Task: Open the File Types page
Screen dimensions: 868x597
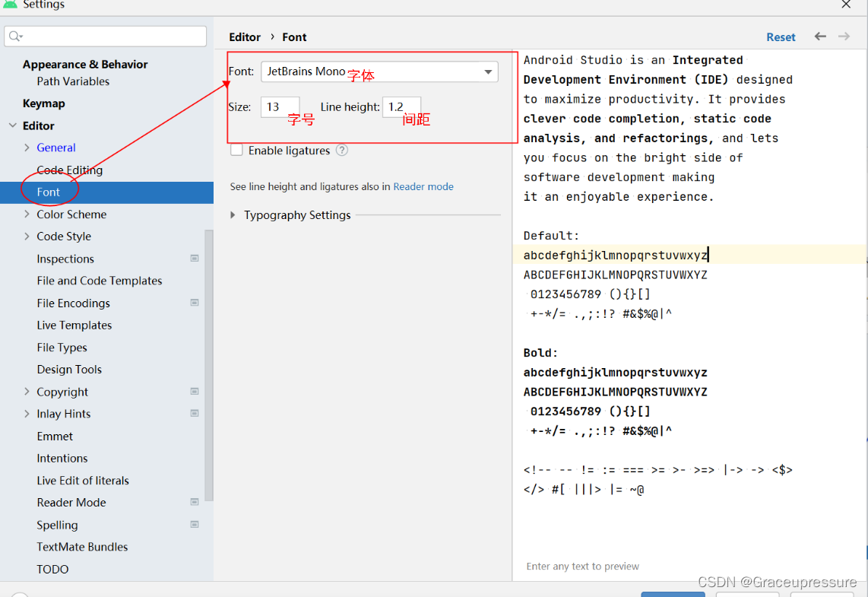Action: [x=62, y=348]
